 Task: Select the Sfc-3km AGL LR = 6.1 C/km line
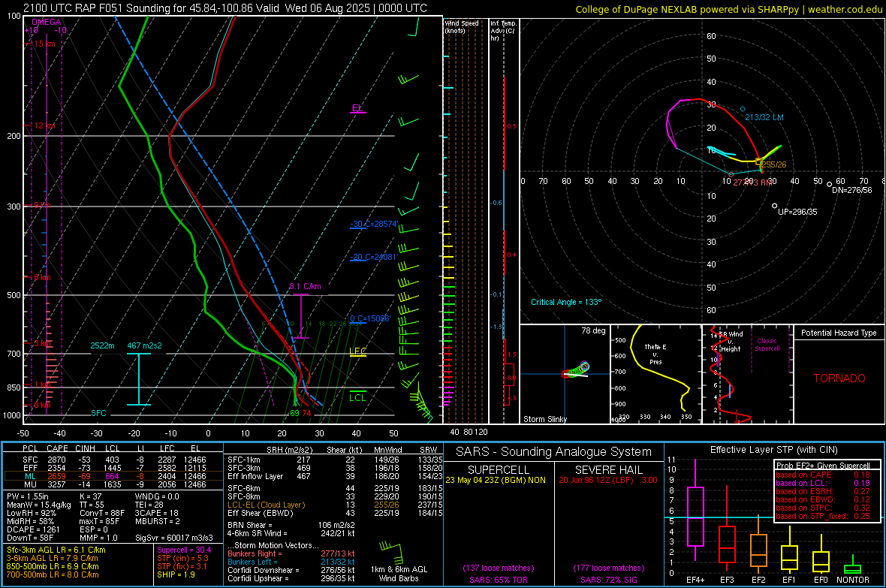point(56,550)
